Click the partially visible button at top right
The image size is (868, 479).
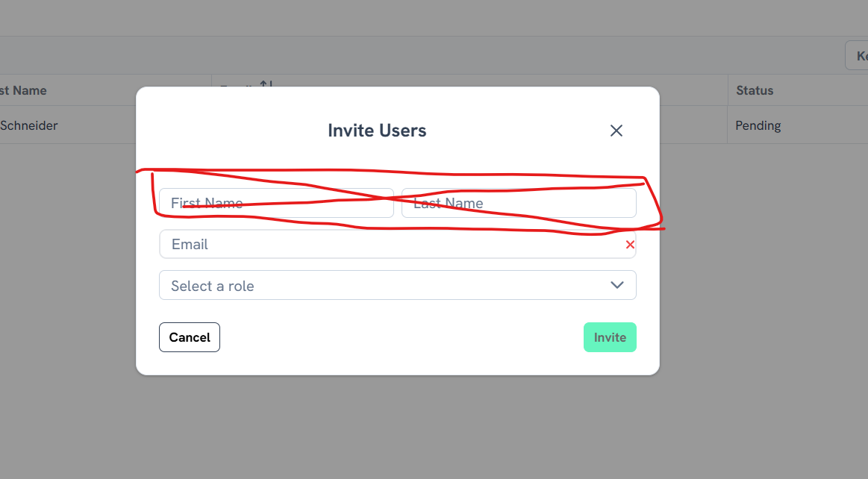858,56
